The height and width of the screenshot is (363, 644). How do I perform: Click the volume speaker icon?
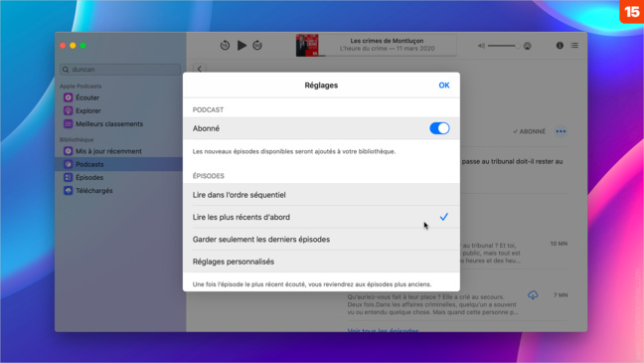pos(481,46)
